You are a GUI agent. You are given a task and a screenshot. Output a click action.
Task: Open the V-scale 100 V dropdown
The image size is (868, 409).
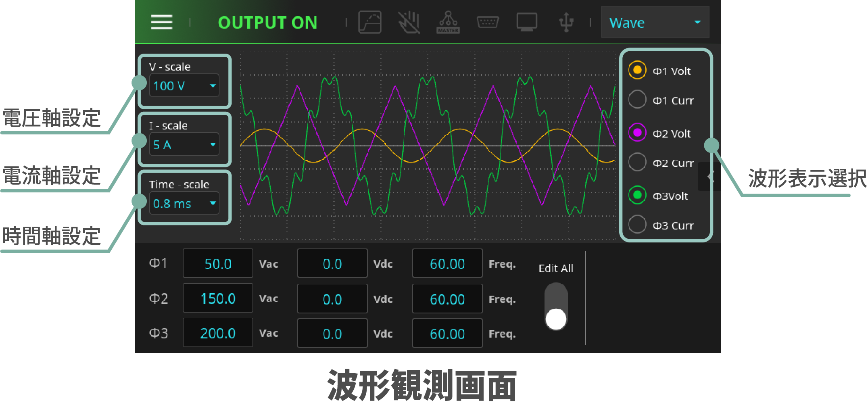pos(184,86)
